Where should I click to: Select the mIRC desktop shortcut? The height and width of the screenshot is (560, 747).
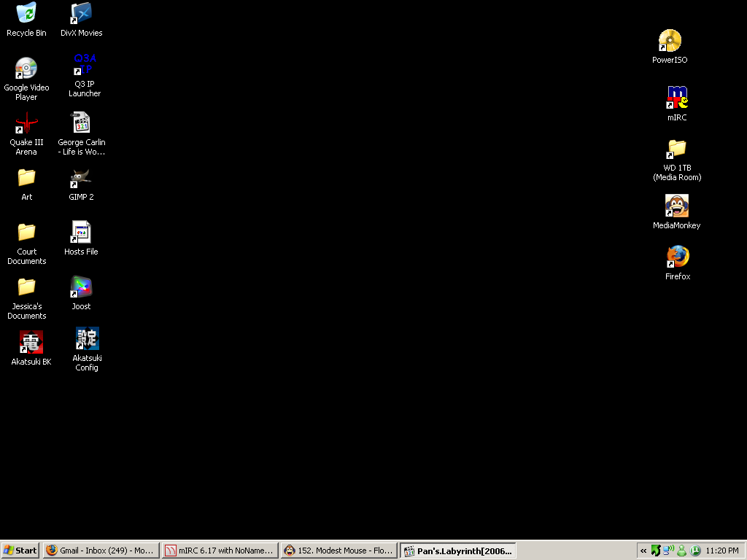pos(677,98)
